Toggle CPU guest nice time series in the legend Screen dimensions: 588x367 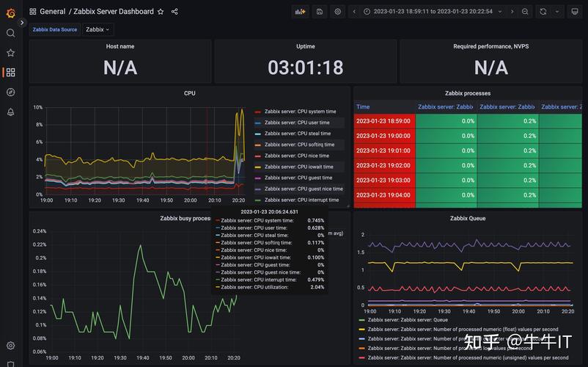pos(304,189)
